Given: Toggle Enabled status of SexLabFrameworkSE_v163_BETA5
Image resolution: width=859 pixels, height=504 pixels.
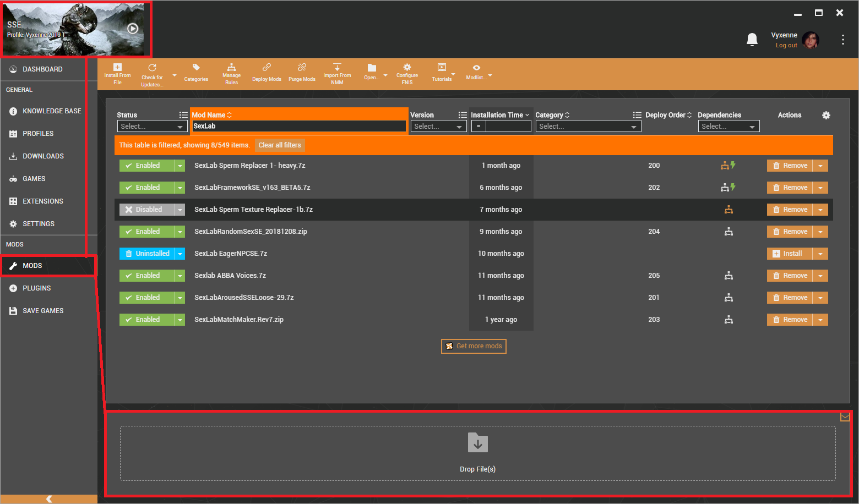Looking at the screenshot, I should tap(147, 187).
